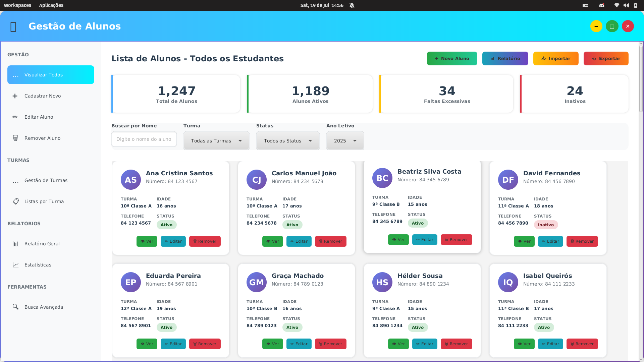
Task: Click the tag icon for Listas por Turma
Action: point(15,201)
